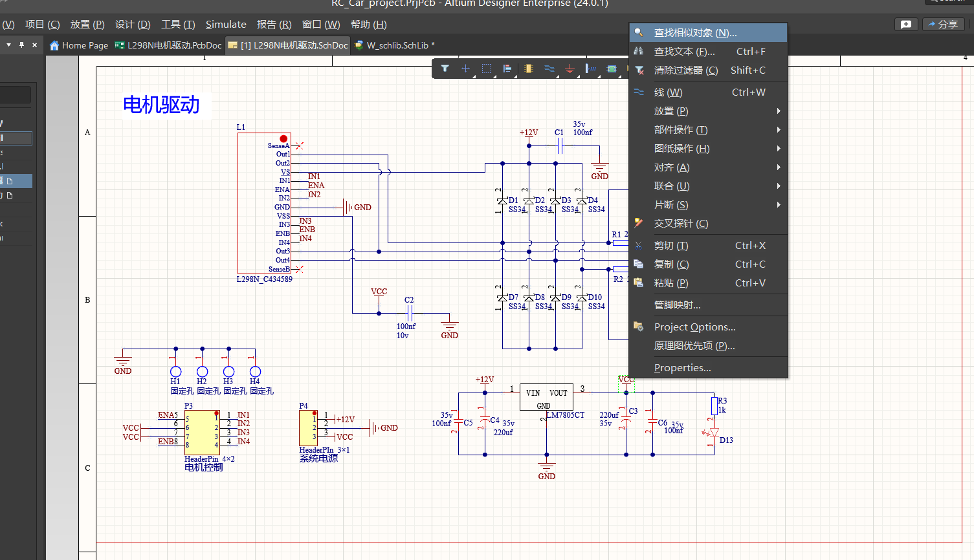This screenshot has height=560, width=974.
Task: Select 复制 (C) from context menu
Action: tap(708, 264)
